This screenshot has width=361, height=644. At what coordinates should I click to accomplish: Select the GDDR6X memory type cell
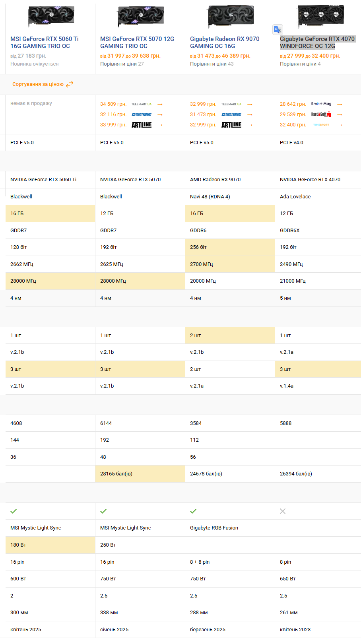click(318, 231)
